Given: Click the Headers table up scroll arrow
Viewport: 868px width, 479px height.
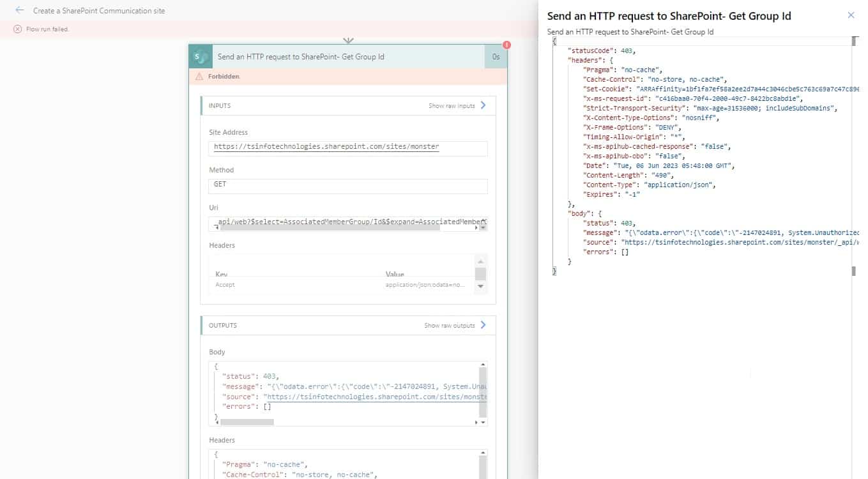Looking at the screenshot, I should click(481, 261).
